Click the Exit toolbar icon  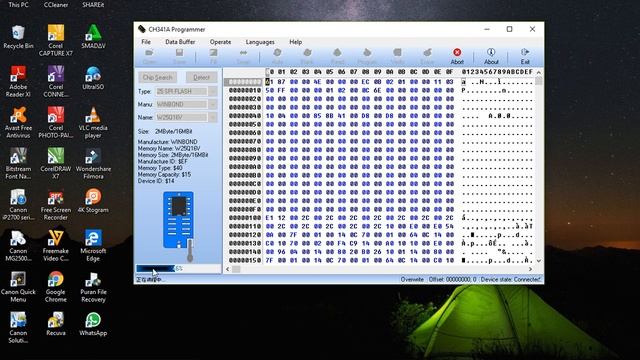tap(525, 56)
